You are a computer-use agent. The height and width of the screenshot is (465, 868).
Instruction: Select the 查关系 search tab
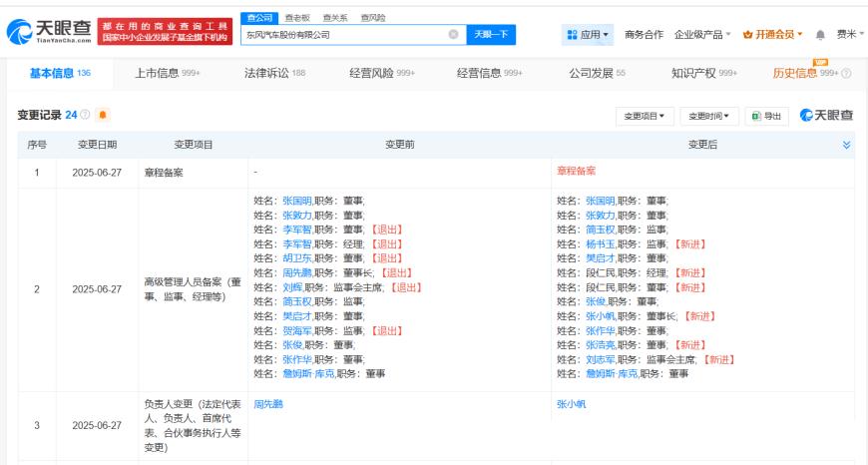click(335, 18)
